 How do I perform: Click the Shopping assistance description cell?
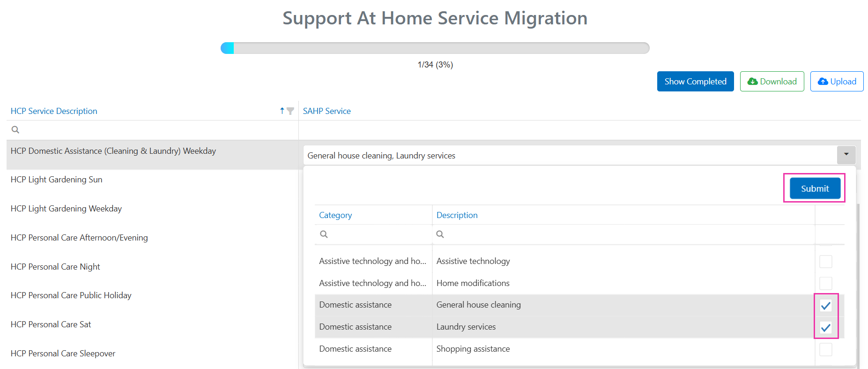(x=623, y=349)
